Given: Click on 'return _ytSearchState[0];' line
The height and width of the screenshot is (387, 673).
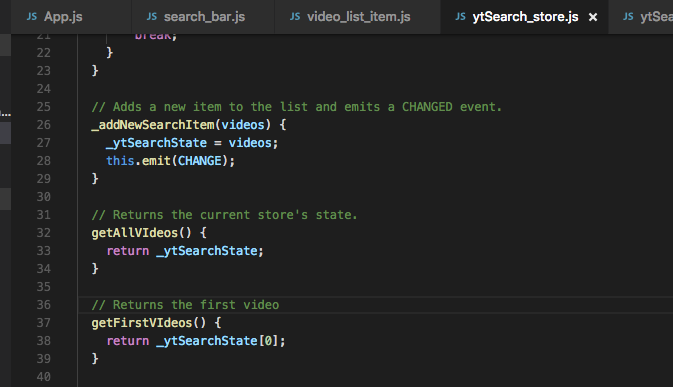Looking at the screenshot, I should (196, 341).
